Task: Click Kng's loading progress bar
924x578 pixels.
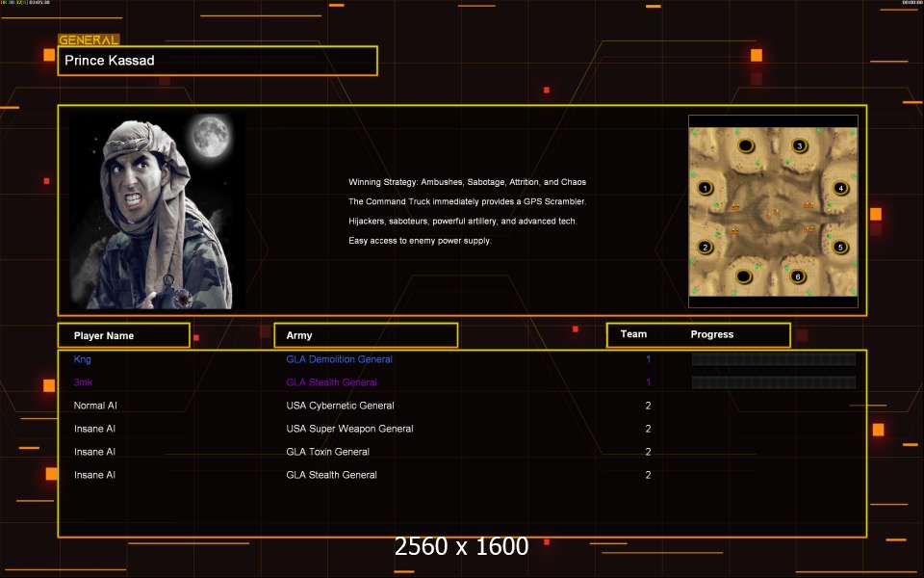Action: pyautogui.click(x=773, y=359)
